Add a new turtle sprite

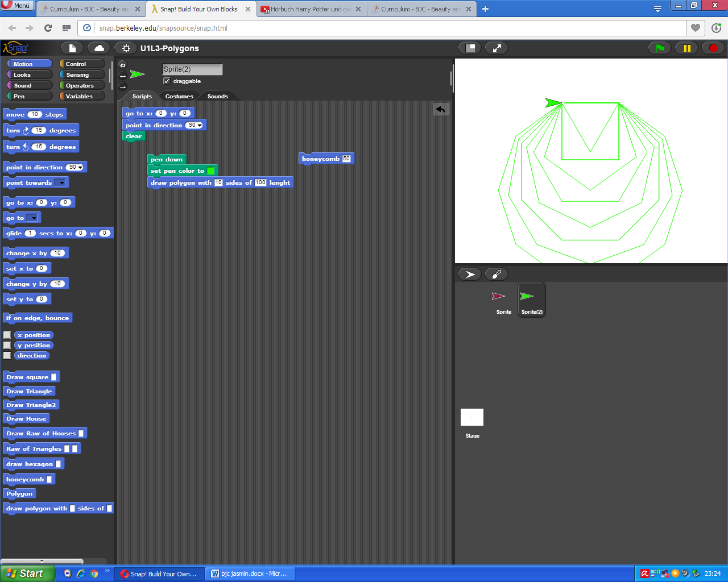click(x=470, y=274)
